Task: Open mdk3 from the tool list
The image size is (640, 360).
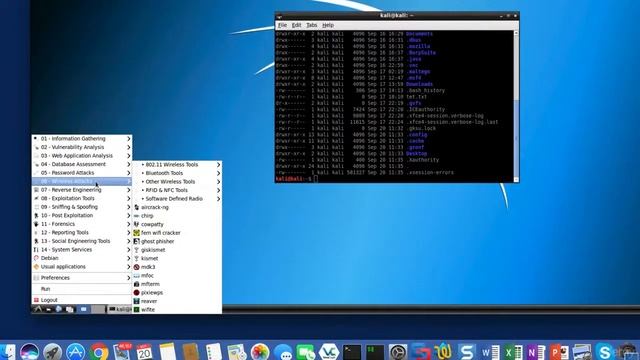Action: [x=177, y=267]
